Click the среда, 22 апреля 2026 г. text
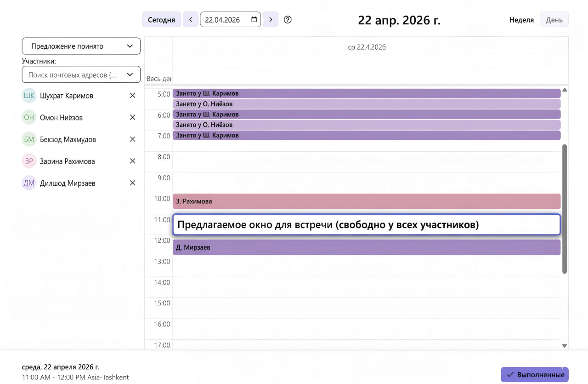 tap(60, 367)
